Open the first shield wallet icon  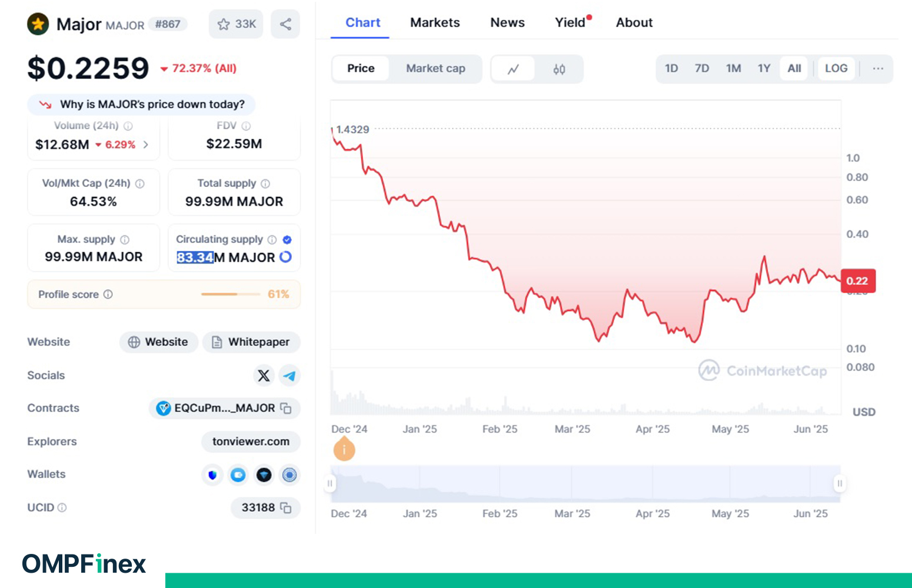point(212,475)
